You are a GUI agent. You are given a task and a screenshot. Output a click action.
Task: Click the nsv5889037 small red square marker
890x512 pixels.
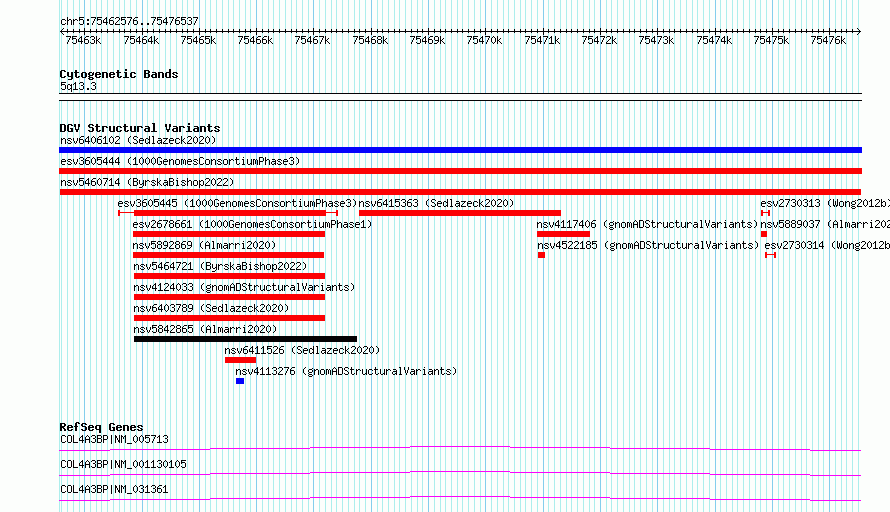(764, 234)
